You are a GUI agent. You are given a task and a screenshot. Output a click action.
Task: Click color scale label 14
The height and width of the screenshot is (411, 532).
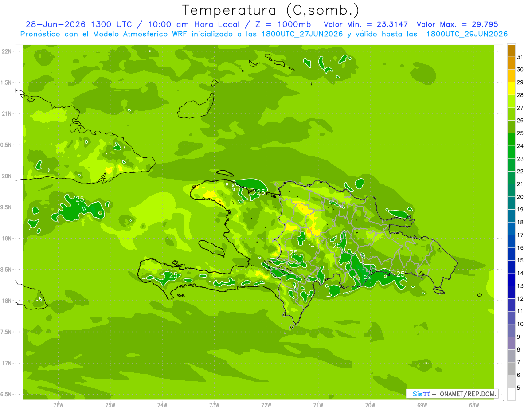(x=520, y=273)
